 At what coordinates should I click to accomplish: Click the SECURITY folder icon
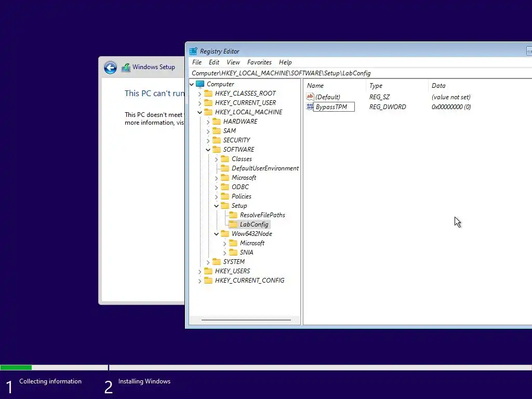pyautogui.click(x=217, y=140)
